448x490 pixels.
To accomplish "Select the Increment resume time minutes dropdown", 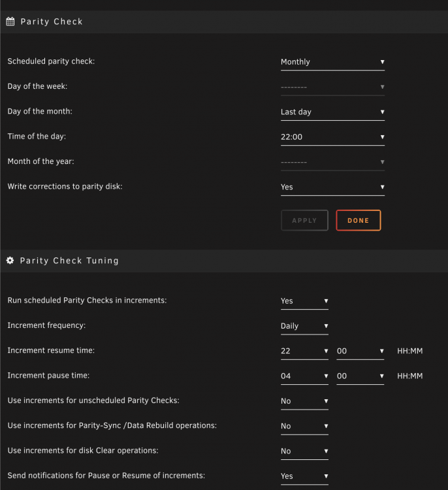I will 360,351.
